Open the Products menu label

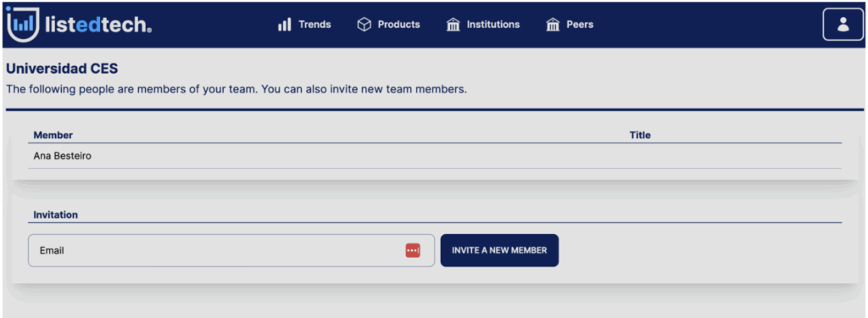click(398, 25)
